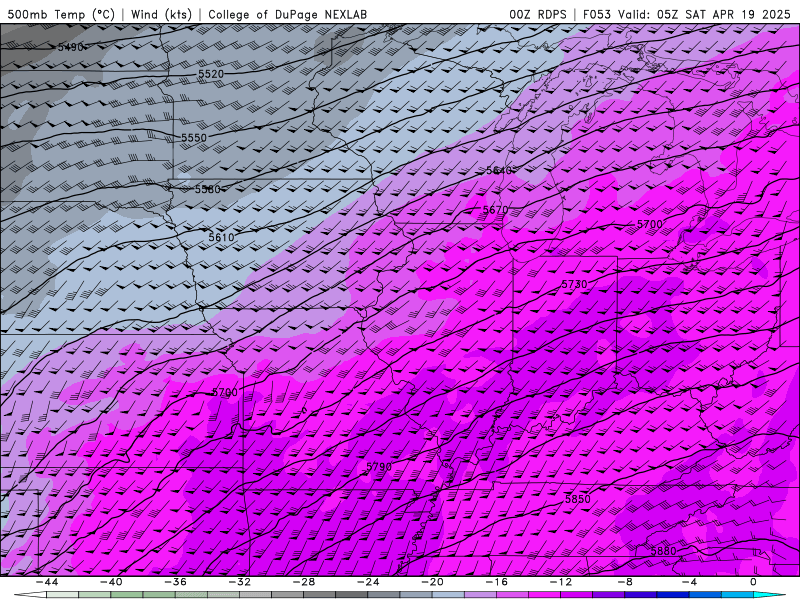Image resolution: width=800 pixels, height=600 pixels.
Task: Click the "Wind (kts)" header label
Action: tap(161, 14)
